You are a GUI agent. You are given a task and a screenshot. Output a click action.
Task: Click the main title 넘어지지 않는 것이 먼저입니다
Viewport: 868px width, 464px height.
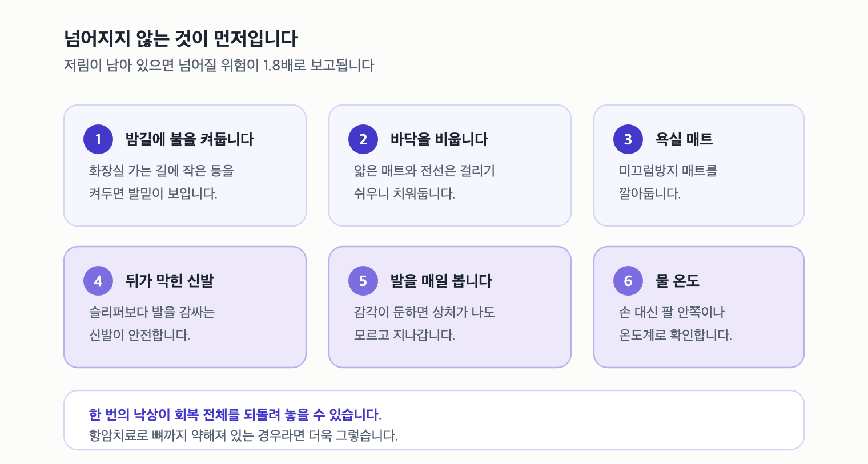[180, 39]
